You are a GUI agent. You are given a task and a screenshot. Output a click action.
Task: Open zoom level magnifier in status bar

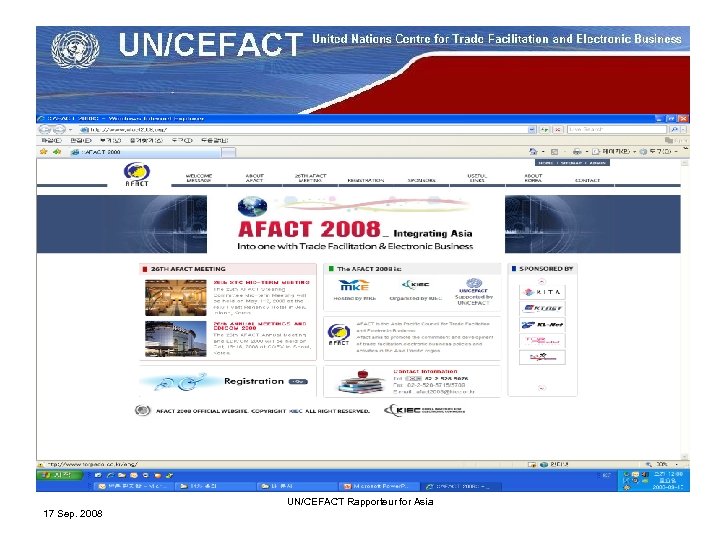(648, 465)
